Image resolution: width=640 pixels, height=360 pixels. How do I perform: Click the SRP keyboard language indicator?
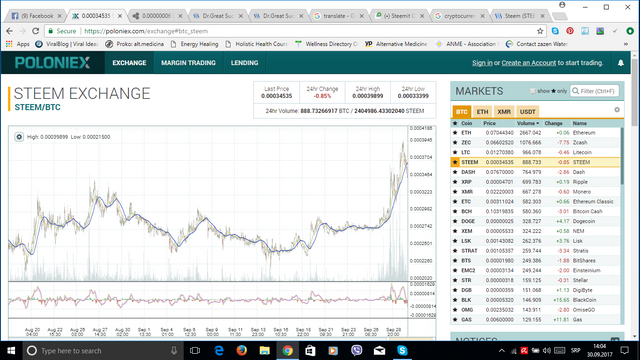click(x=576, y=351)
